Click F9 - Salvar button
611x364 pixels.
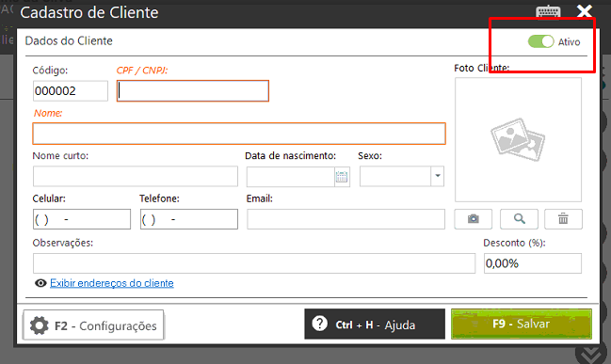(x=522, y=324)
